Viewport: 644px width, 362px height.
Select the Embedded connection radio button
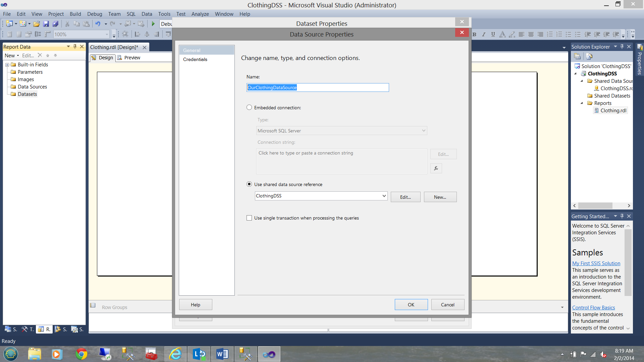pyautogui.click(x=249, y=108)
